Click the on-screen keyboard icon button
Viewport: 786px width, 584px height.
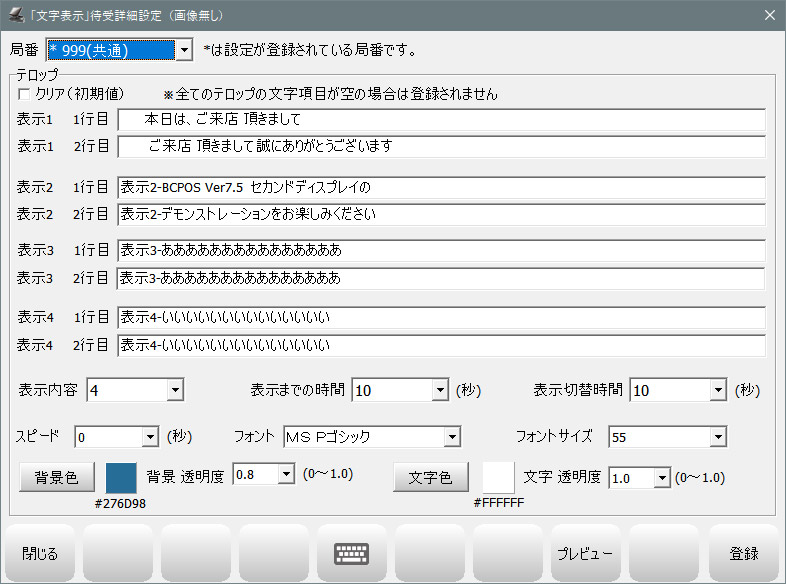click(x=352, y=553)
